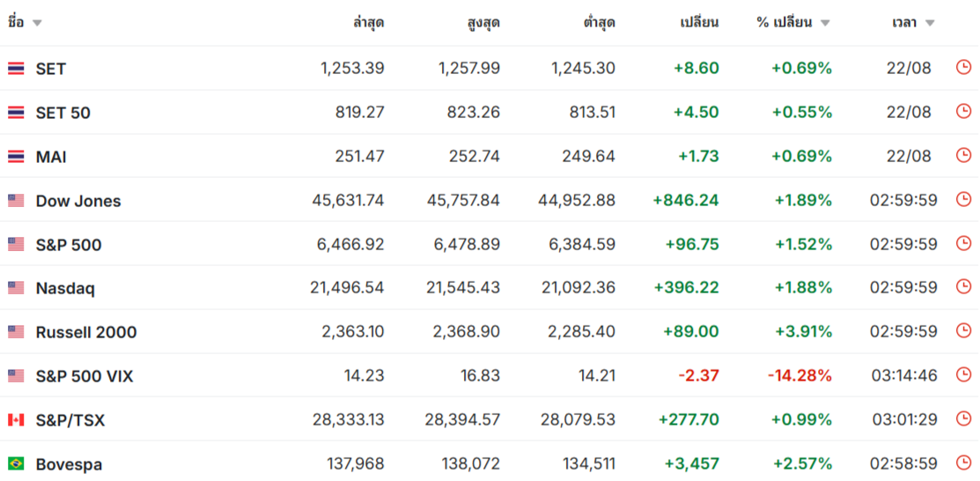
Task: Click the Canadian flag beside S&P/TSX
Action: (16, 419)
